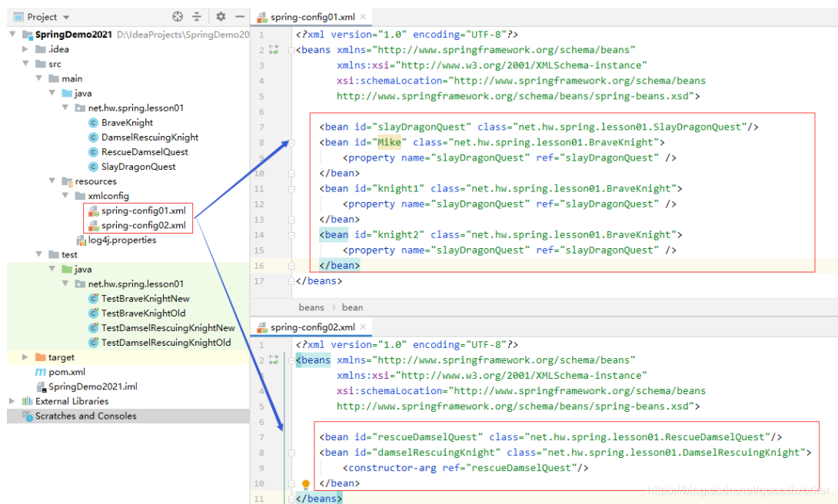Click the collapse all icon in Project panel

[197, 17]
